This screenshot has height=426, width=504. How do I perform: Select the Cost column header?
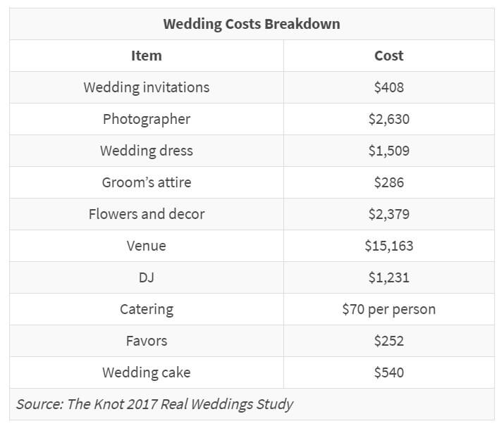click(x=389, y=56)
